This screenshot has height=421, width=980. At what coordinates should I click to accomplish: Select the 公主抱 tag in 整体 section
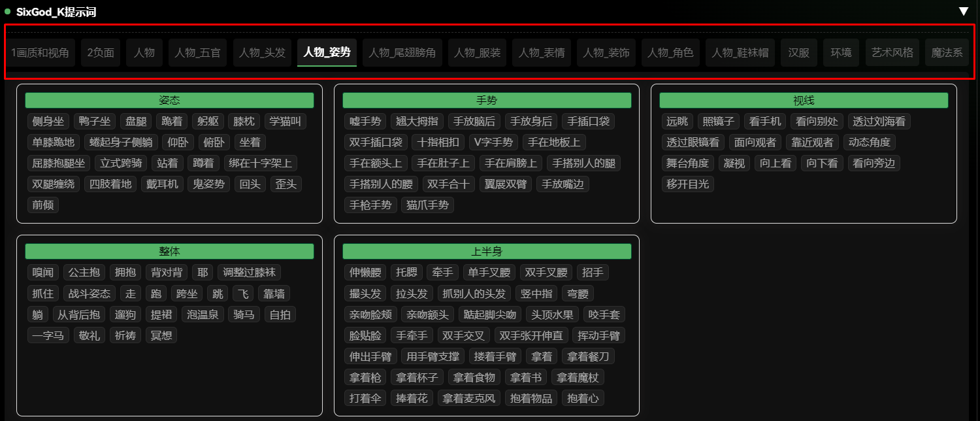click(84, 273)
